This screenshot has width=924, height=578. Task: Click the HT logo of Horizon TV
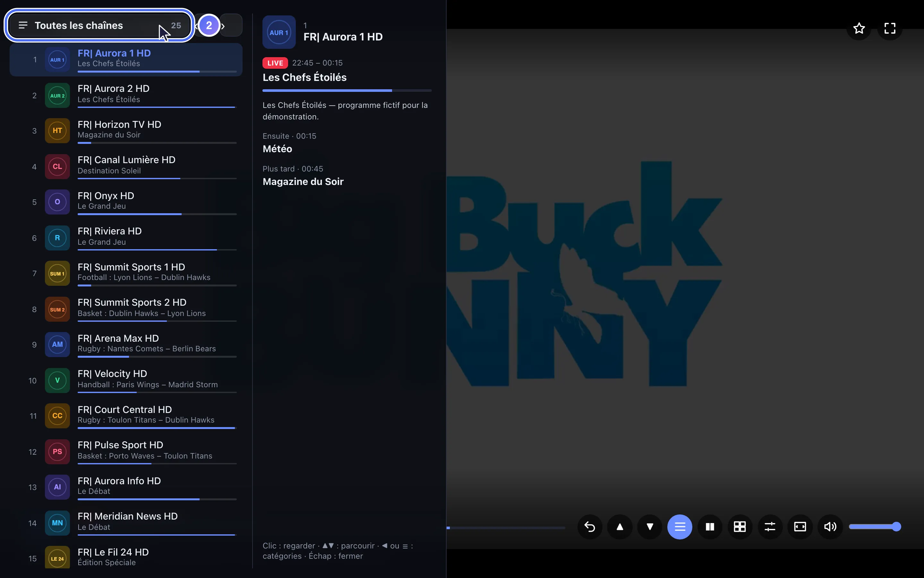(x=57, y=131)
